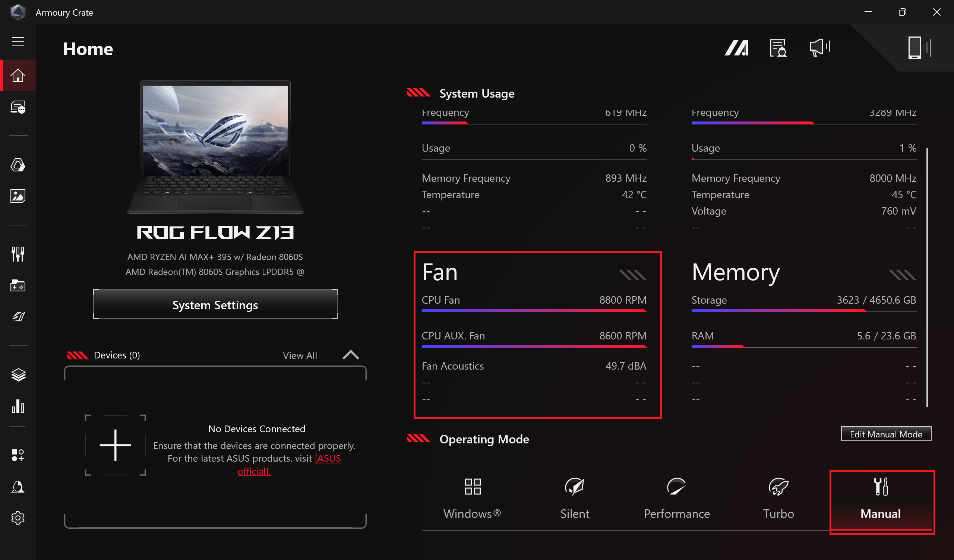Click the CPU AUX. Fan RPM bar
The height and width of the screenshot is (560, 954).
tap(534, 346)
